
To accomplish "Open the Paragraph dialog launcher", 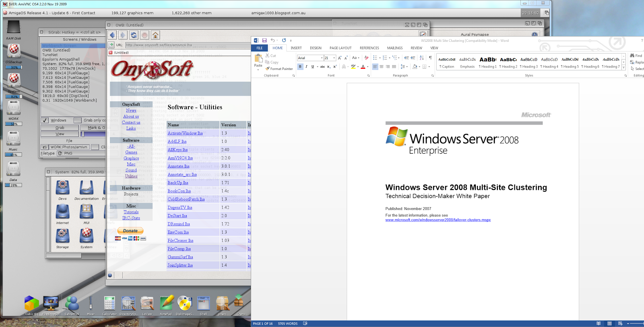I will 433,76.
